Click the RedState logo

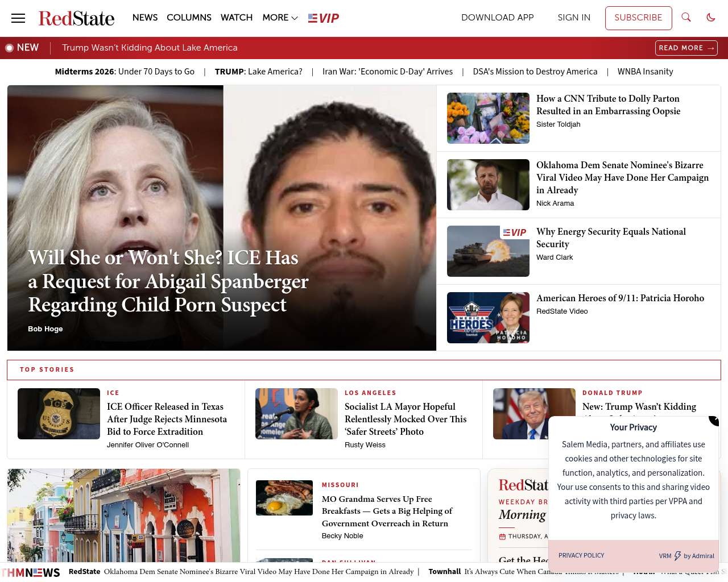coord(76,18)
